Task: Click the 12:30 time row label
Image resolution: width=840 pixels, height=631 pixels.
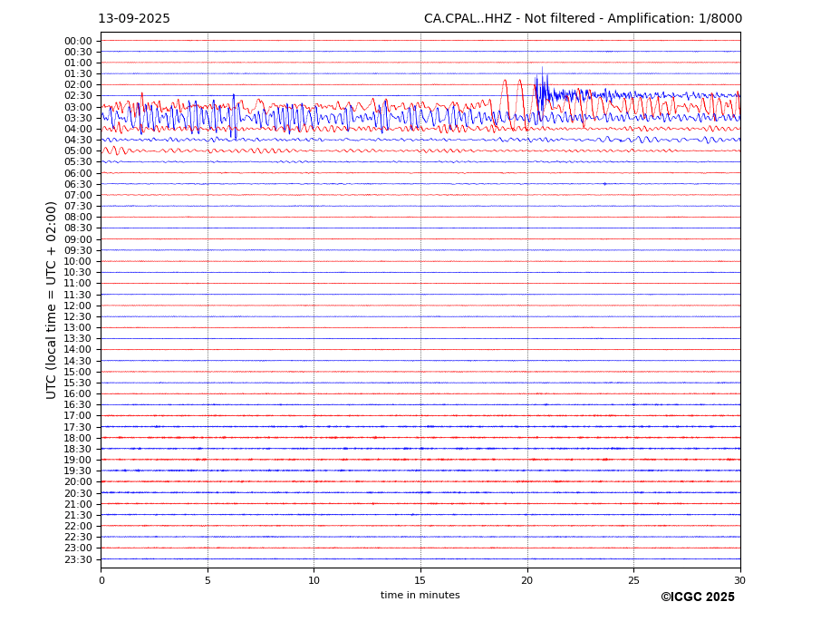Action: point(78,316)
